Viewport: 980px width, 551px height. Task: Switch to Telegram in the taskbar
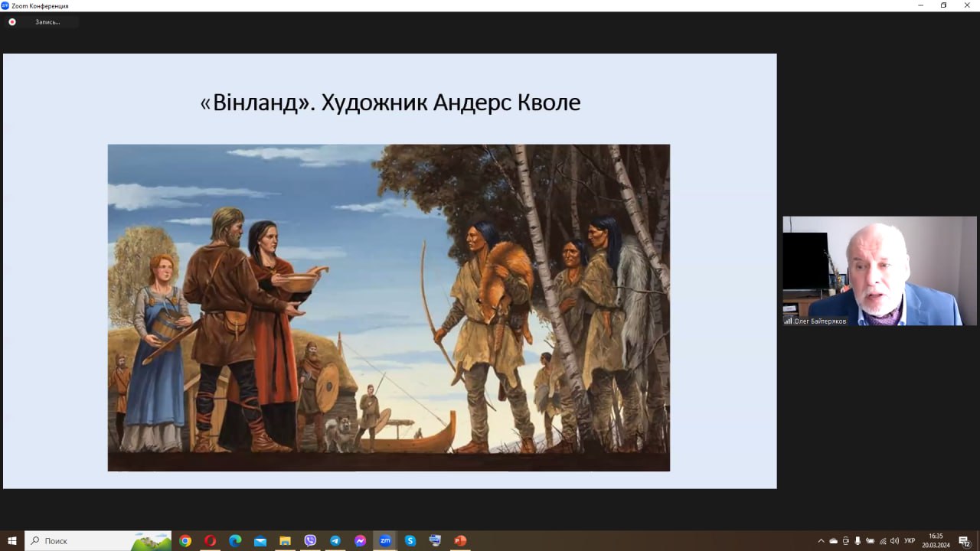pos(335,540)
